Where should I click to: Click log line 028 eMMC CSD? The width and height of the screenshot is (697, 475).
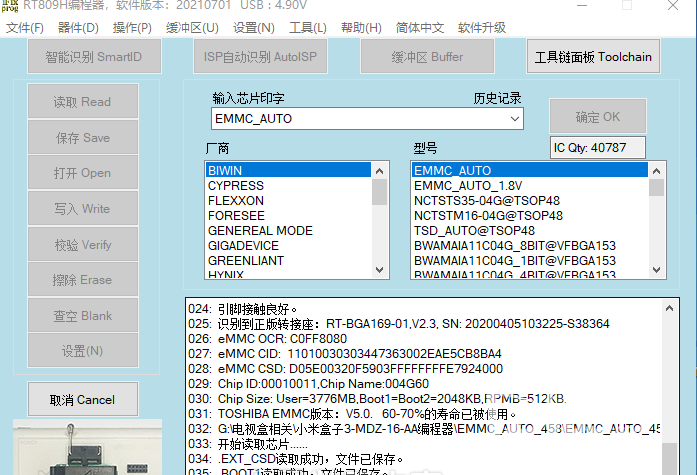pyautogui.click(x=345, y=369)
